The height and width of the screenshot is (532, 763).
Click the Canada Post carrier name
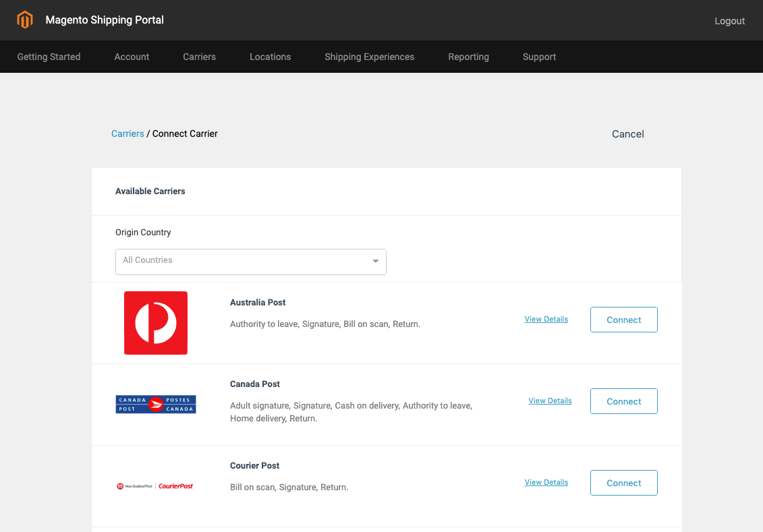(x=254, y=384)
